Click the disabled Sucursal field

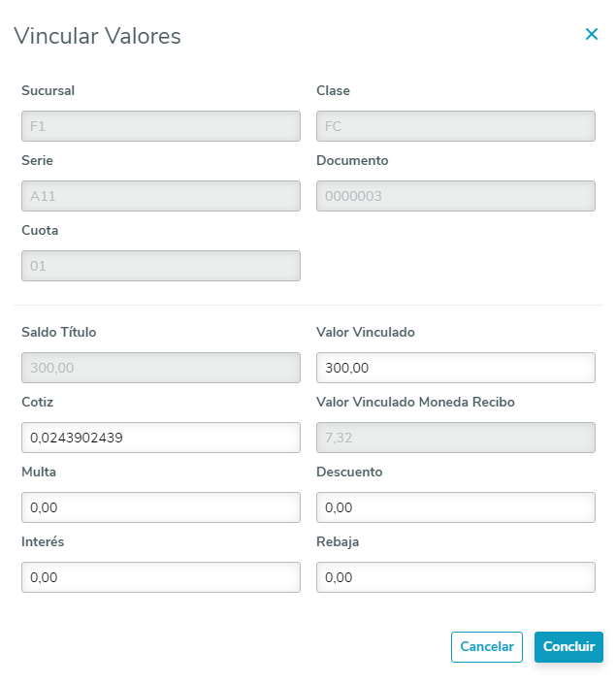point(160,126)
